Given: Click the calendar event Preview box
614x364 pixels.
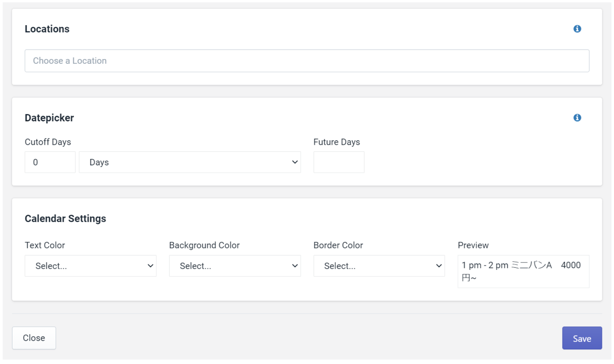Looking at the screenshot, I should pos(523,271).
